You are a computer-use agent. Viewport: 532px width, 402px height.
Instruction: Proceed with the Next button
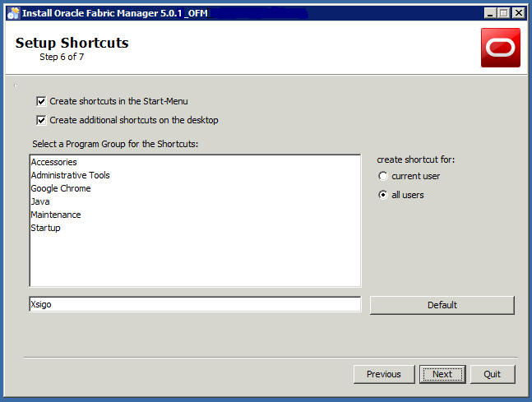(x=442, y=374)
